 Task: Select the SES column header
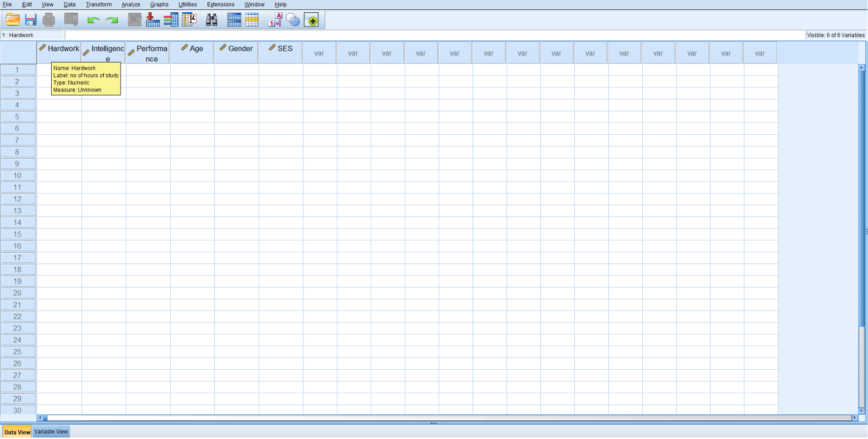click(280, 53)
